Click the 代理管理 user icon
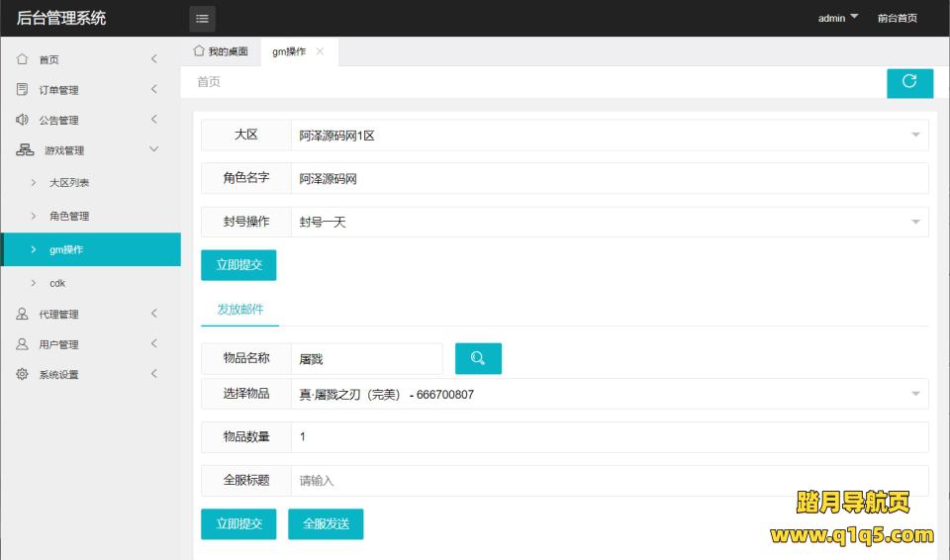This screenshot has width=950, height=560. (23, 315)
